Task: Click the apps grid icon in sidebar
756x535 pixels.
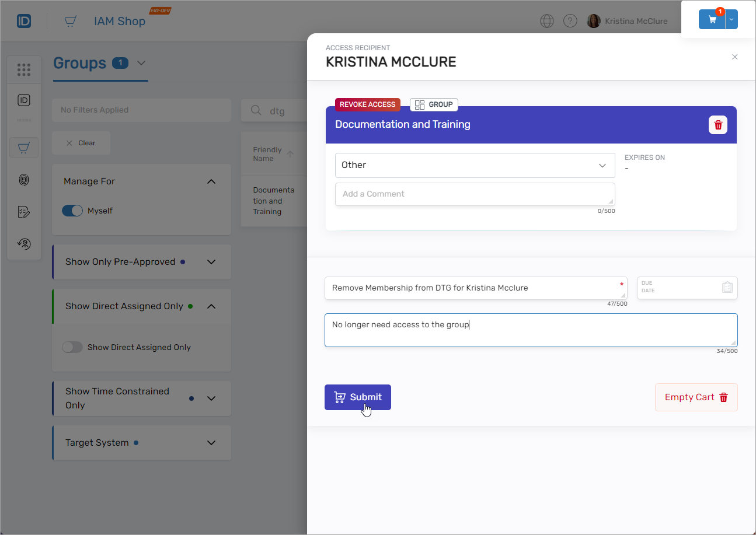Action: click(24, 70)
